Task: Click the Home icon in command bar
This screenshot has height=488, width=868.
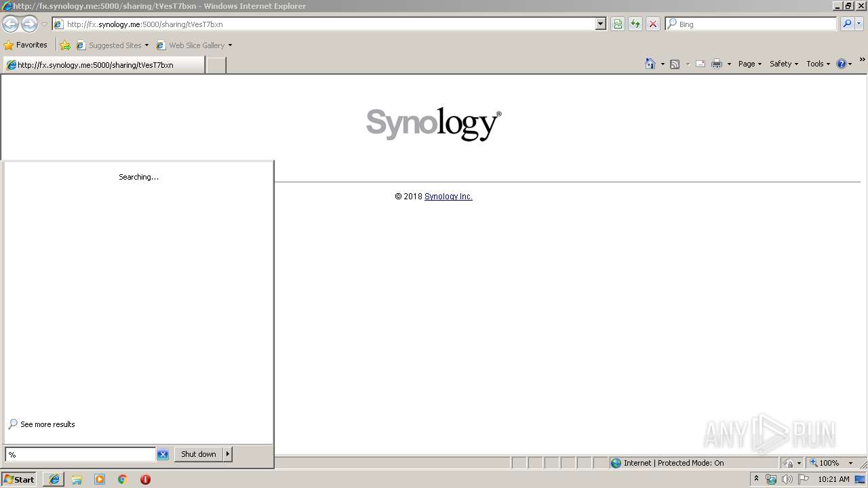Action: pos(650,64)
